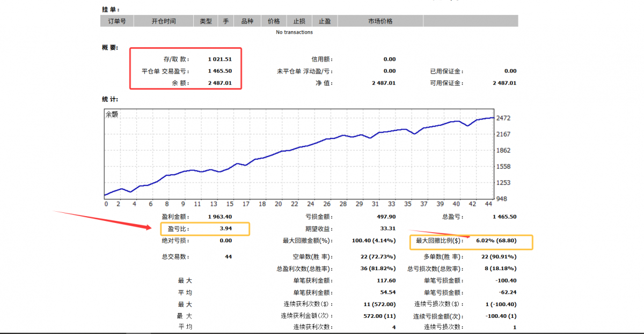Click the 总盈利次数 value 36 (81.82%)

tap(377, 269)
